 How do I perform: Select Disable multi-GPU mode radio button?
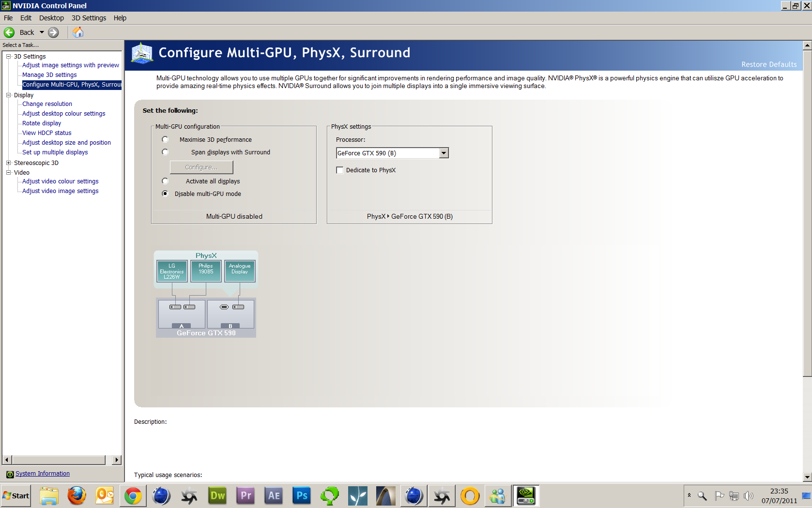(165, 194)
